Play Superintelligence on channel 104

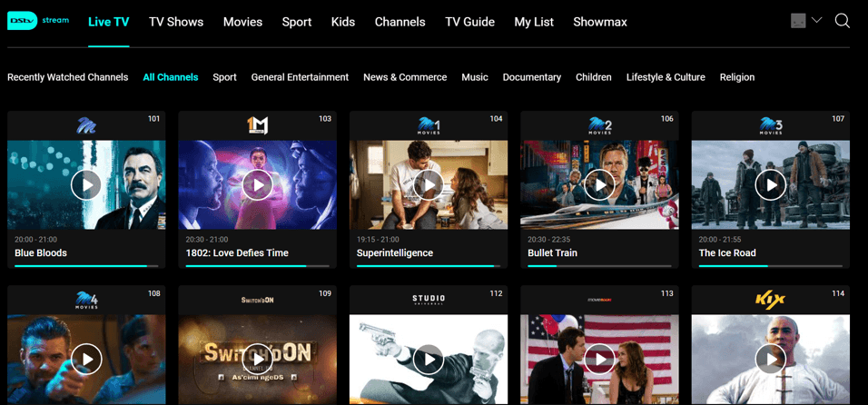(429, 185)
